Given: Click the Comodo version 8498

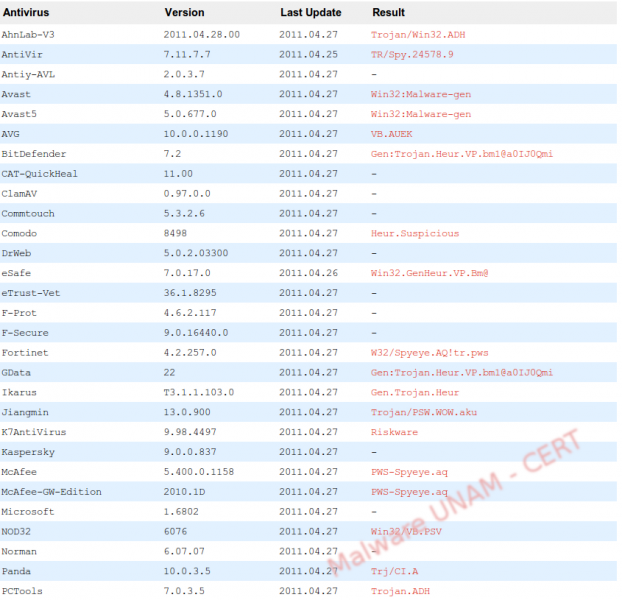Looking at the screenshot, I should 175,234.
